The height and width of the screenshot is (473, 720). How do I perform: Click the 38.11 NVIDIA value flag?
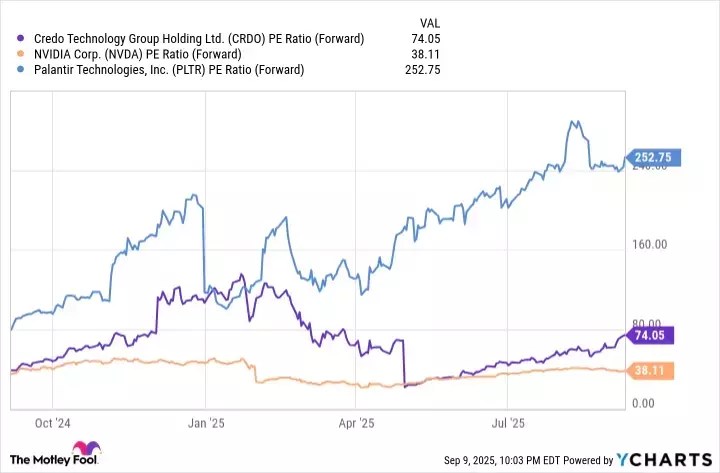654,370
